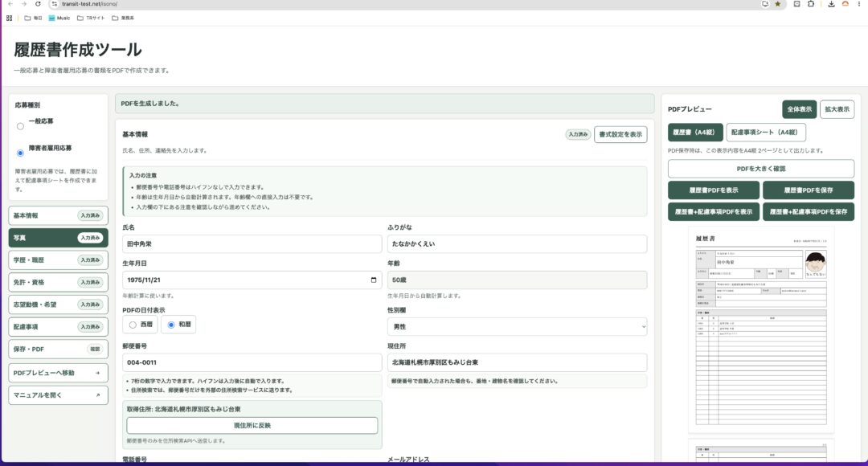This screenshot has height=466, width=868.
Task: Click the 氏名 input field
Action: (x=252, y=244)
